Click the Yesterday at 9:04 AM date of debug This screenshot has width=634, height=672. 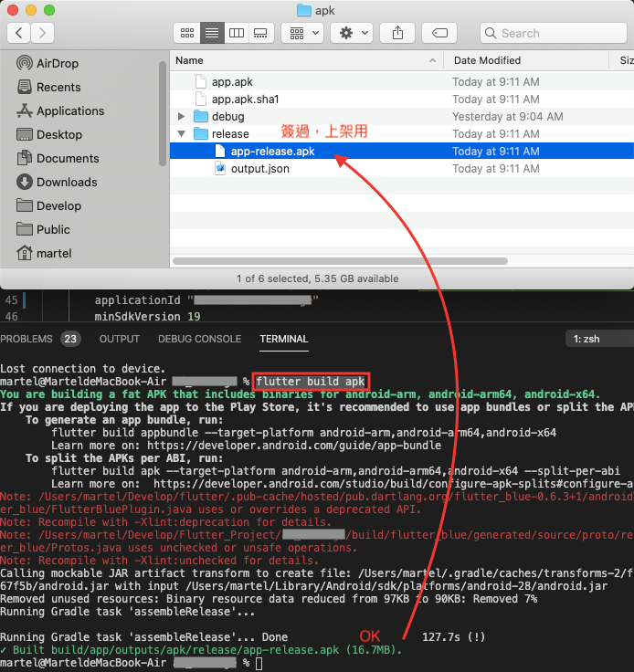tap(508, 117)
